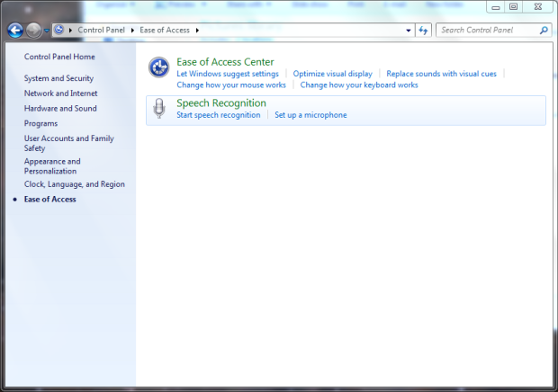
Task: Select Control Panel in the breadcrumb path
Action: coord(103,31)
